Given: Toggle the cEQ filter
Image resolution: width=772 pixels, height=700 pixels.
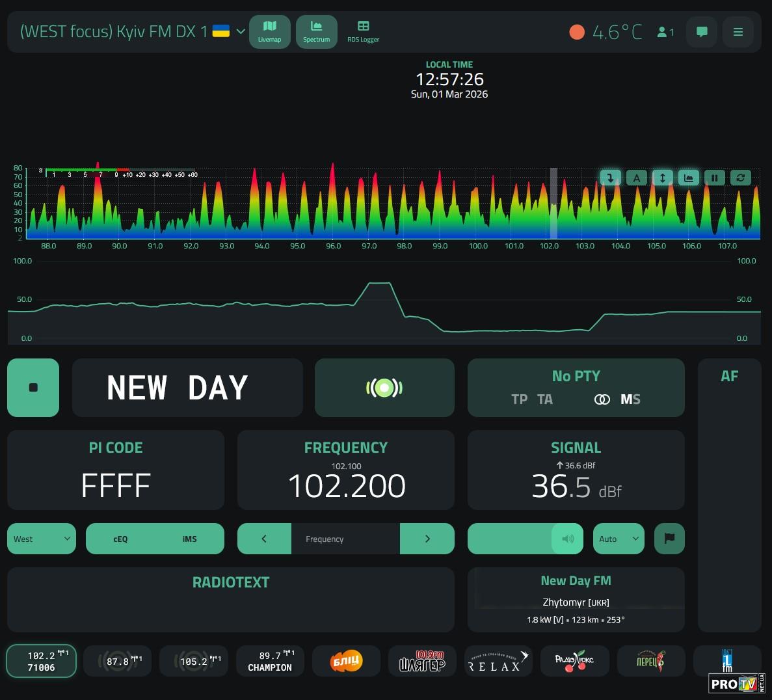Looking at the screenshot, I should pos(120,539).
